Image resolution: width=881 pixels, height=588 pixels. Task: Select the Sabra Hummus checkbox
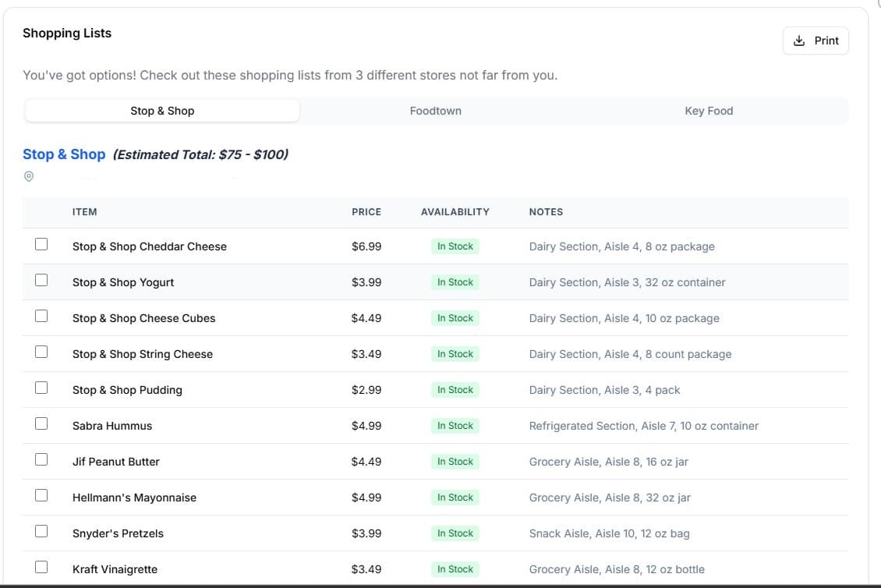[x=41, y=424]
